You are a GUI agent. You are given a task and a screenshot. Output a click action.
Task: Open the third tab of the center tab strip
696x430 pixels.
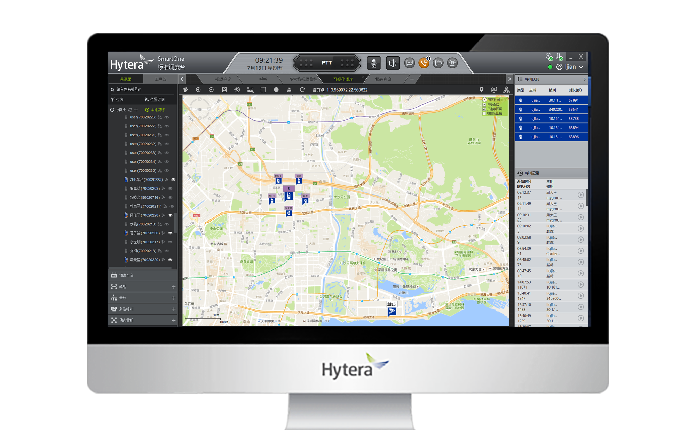pyautogui.click(x=304, y=79)
